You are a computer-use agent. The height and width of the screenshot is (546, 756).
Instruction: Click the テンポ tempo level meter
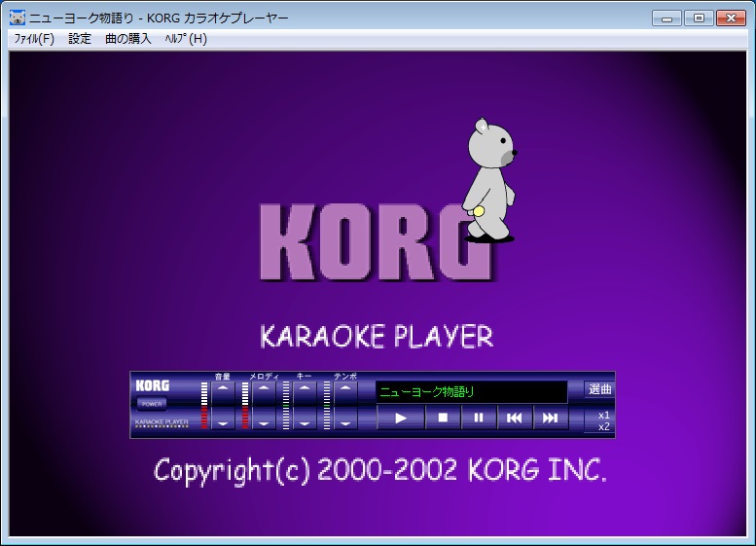327,405
